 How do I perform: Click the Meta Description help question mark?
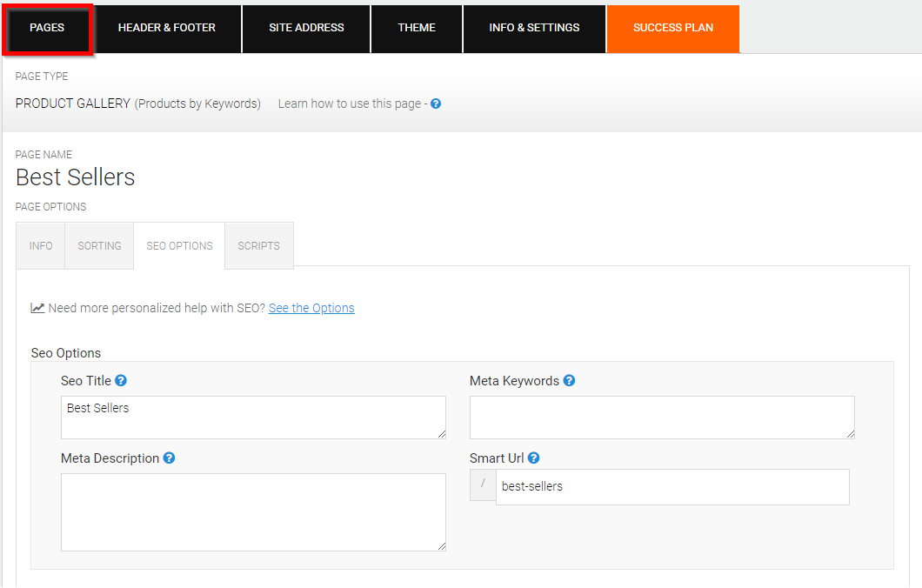click(x=169, y=458)
